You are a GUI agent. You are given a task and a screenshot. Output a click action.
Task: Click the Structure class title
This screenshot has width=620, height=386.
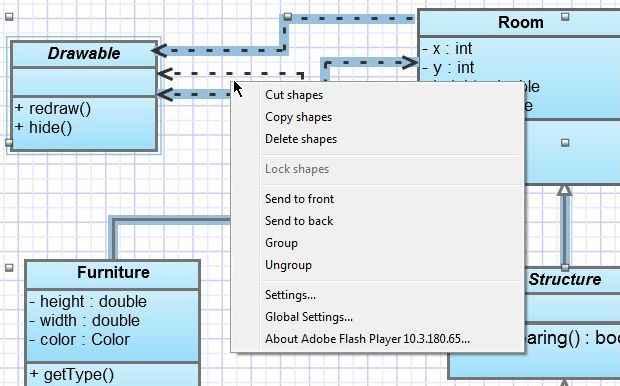[565, 279]
